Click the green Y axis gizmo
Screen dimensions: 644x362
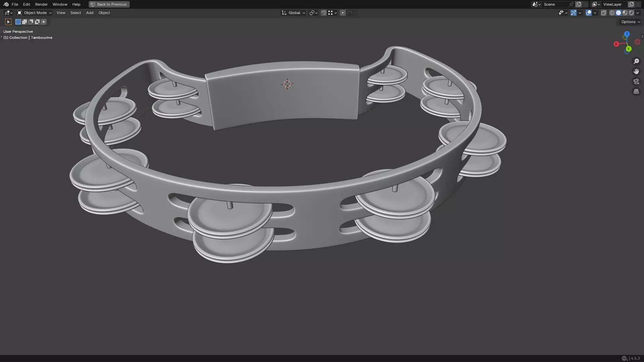click(x=629, y=49)
